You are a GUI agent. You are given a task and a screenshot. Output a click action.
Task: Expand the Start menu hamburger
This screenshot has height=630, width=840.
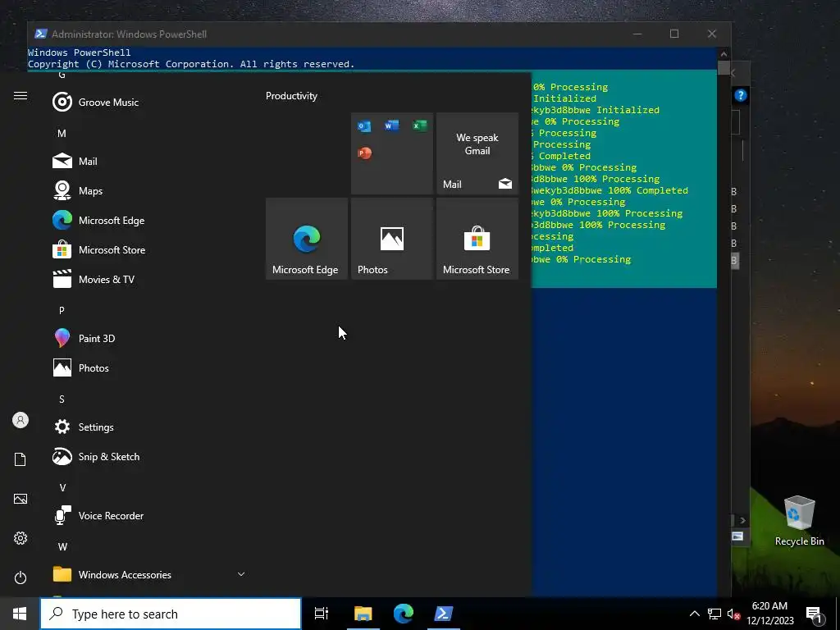pyautogui.click(x=21, y=95)
